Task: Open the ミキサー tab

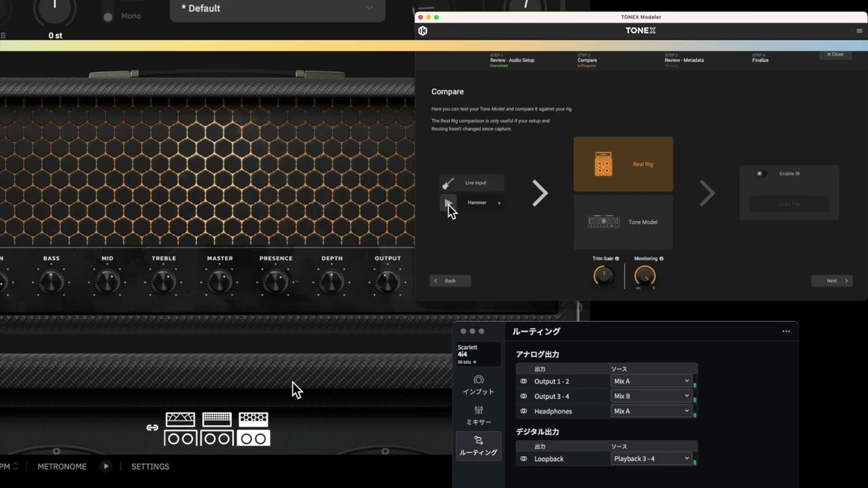Action: [479, 415]
